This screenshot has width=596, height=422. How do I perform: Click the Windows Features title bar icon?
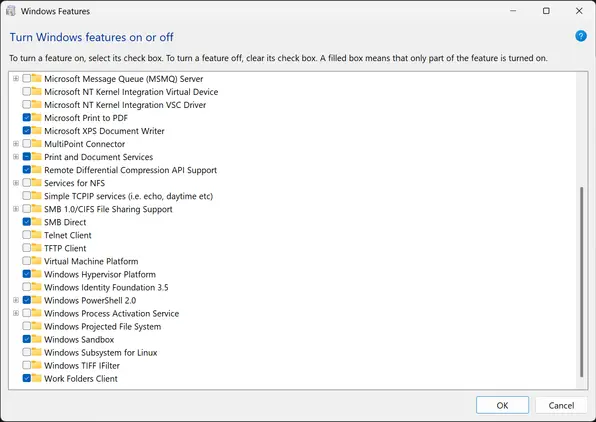[x=11, y=11]
